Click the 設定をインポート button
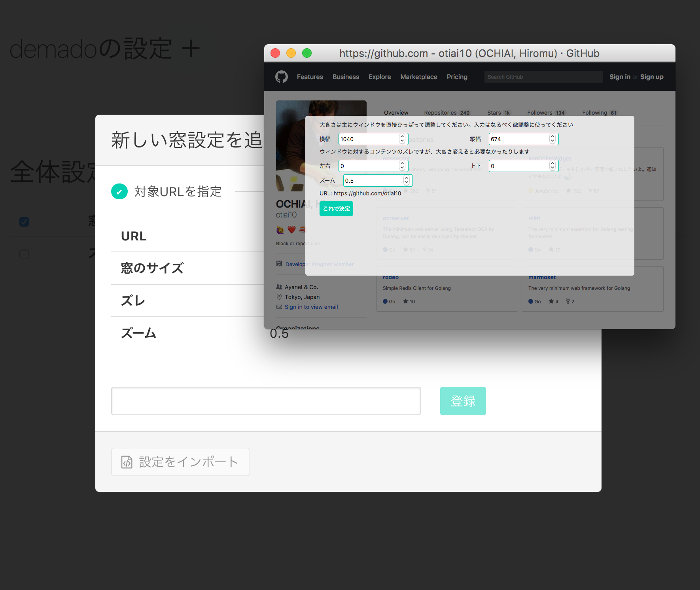Viewport: 700px width, 590px height. pyautogui.click(x=180, y=461)
